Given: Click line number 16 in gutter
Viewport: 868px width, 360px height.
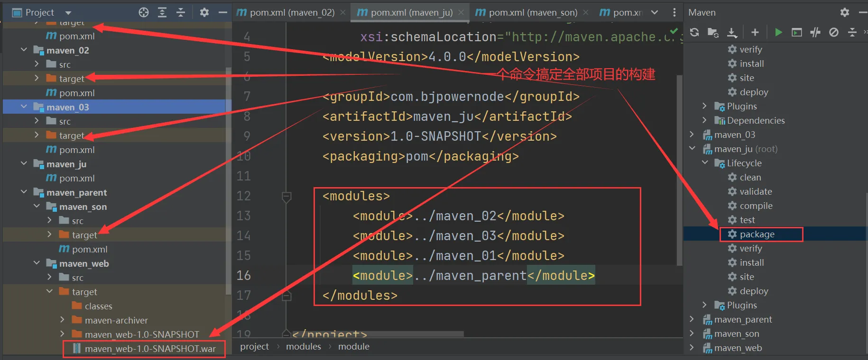Looking at the screenshot, I should [244, 275].
